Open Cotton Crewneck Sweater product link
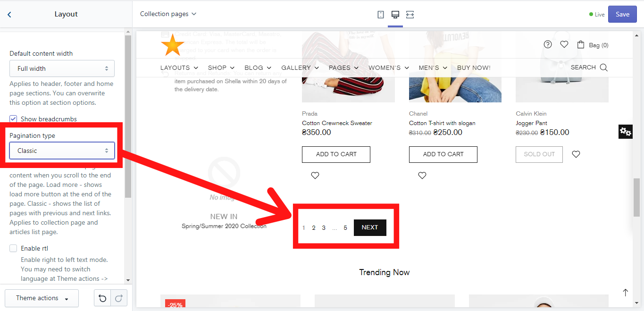 click(337, 123)
